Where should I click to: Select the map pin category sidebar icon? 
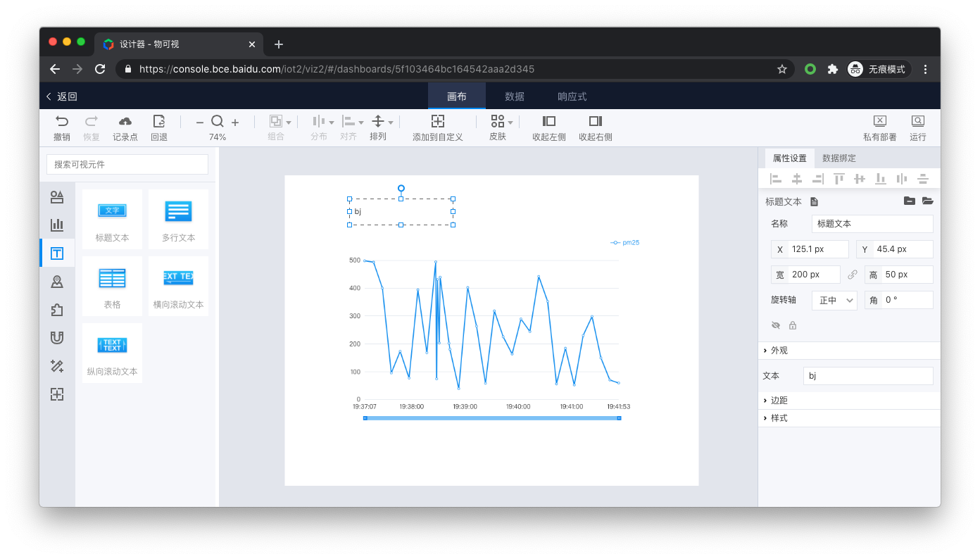(57, 282)
